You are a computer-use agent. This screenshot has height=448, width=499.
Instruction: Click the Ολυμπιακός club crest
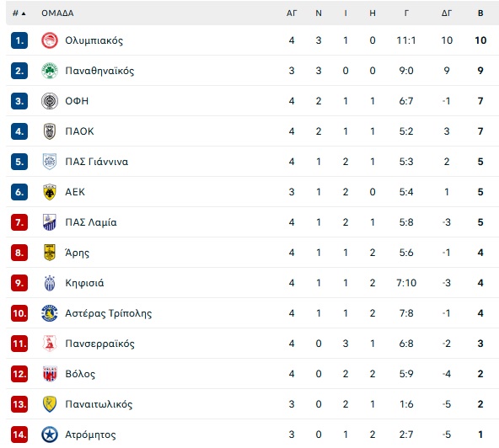[x=50, y=40]
